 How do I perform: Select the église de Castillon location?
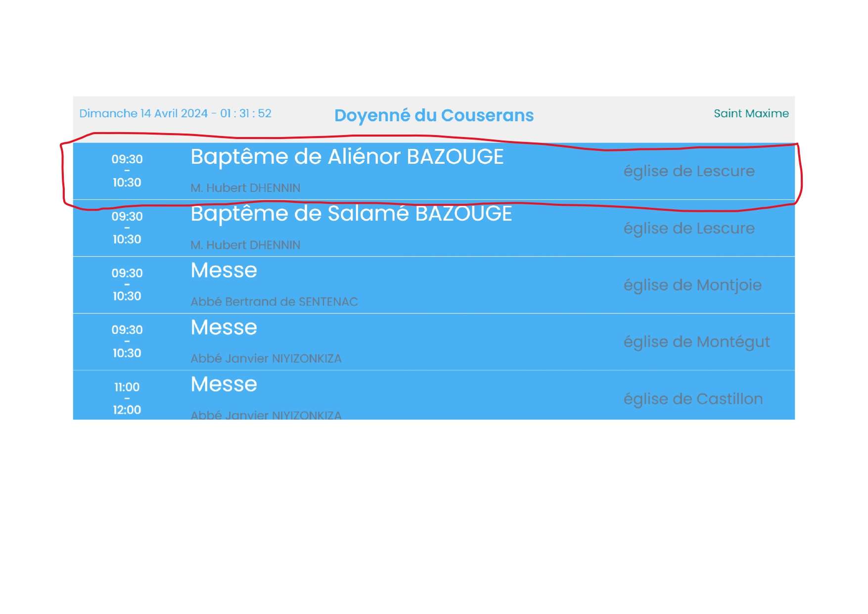[693, 399]
